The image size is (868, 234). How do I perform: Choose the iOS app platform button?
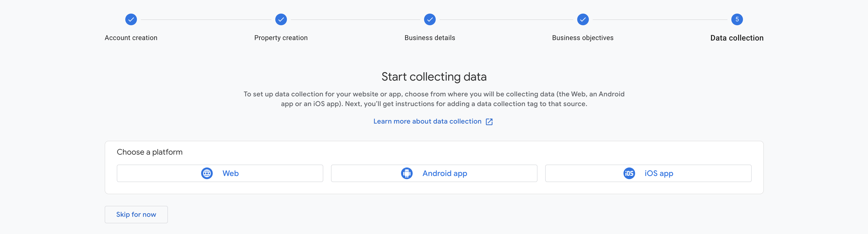coord(648,173)
